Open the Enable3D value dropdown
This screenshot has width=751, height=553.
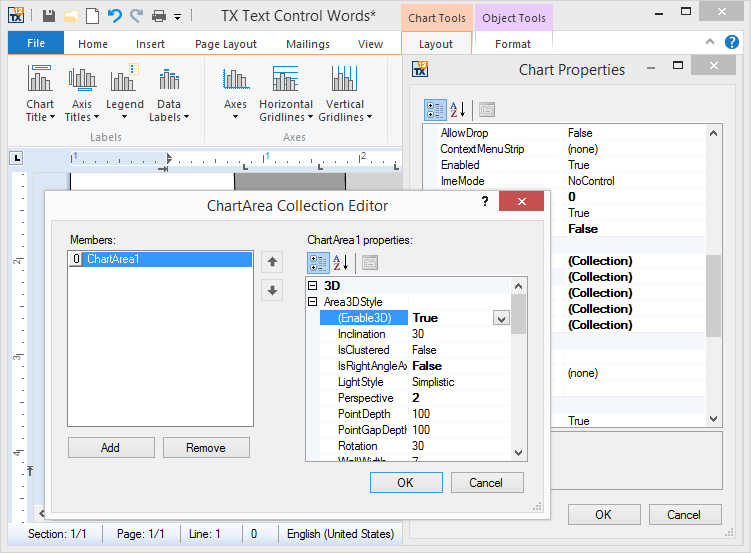[x=501, y=318]
